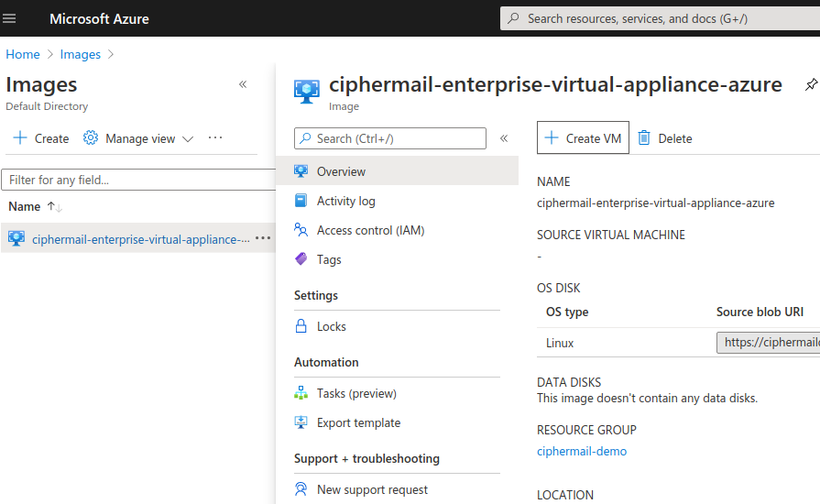This screenshot has width=820, height=504.
Task: Click the Activity log icon in sidebar
Action: pos(301,201)
